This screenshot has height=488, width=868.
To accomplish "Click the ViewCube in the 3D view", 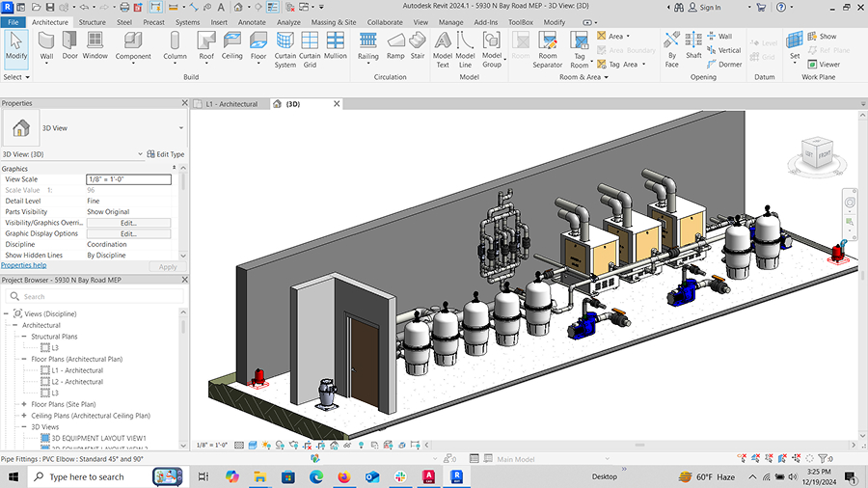I will pyautogui.click(x=817, y=154).
